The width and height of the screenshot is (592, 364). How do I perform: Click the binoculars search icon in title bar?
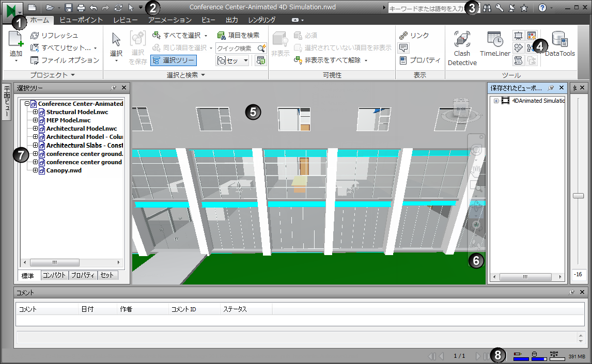[x=487, y=8]
